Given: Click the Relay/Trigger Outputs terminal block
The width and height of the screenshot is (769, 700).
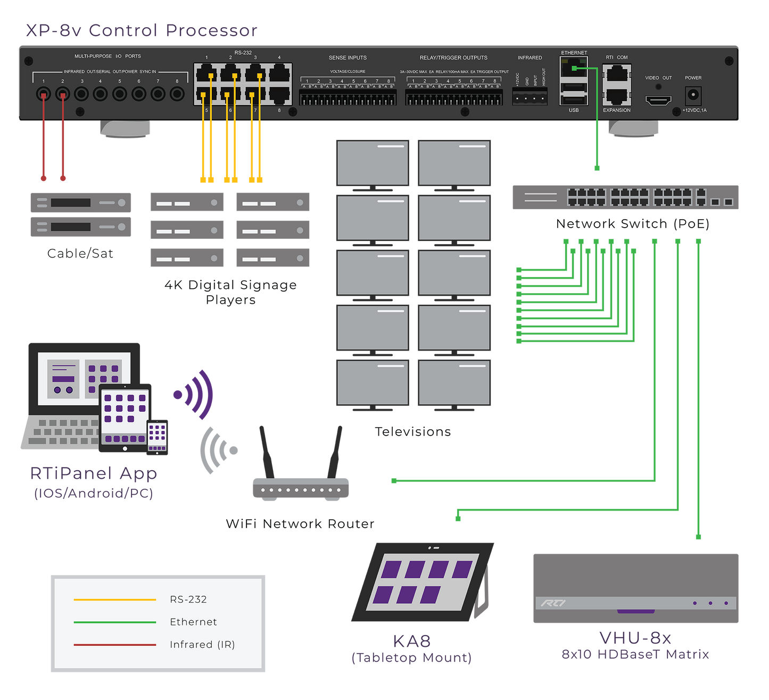Looking at the screenshot, I should (454, 97).
